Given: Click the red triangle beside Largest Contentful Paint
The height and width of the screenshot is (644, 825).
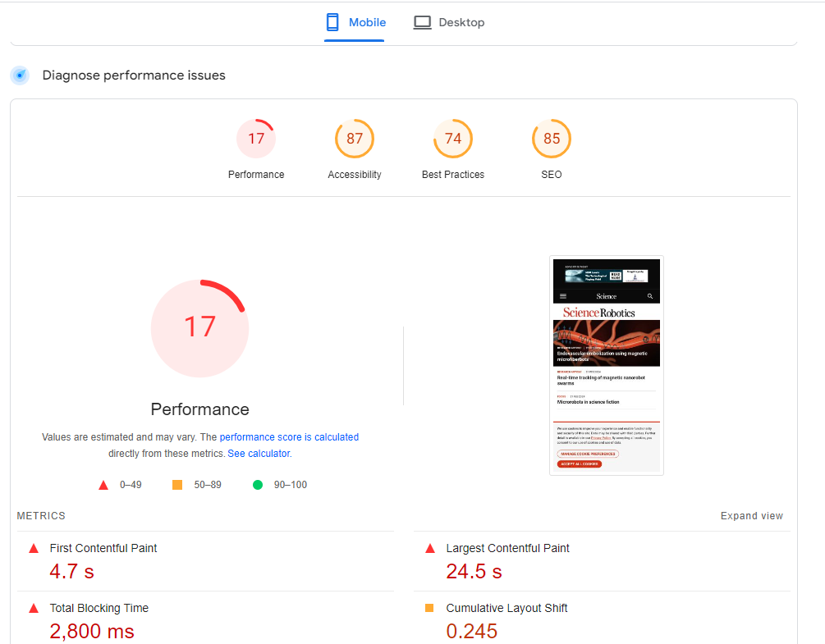Looking at the screenshot, I should [x=430, y=547].
